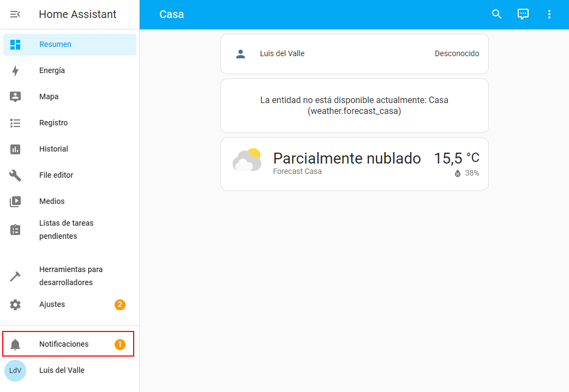
Task: Click the Mapa person marker icon
Action: click(15, 97)
